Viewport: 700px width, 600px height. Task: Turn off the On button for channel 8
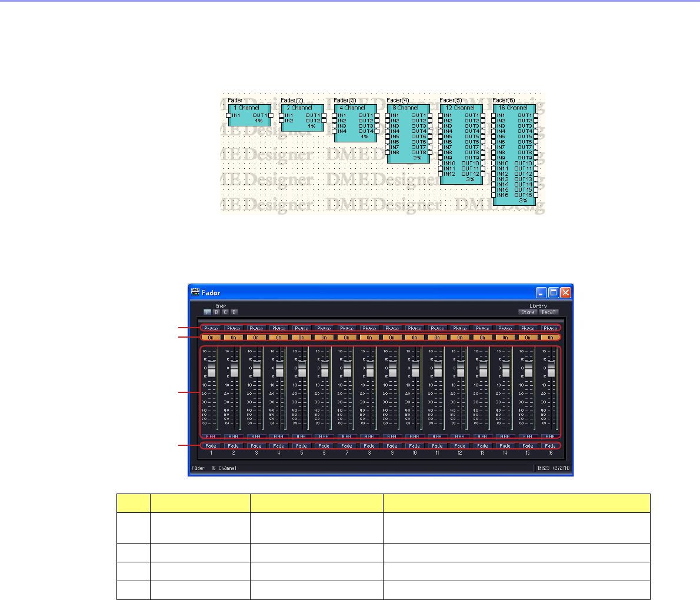tap(369, 338)
